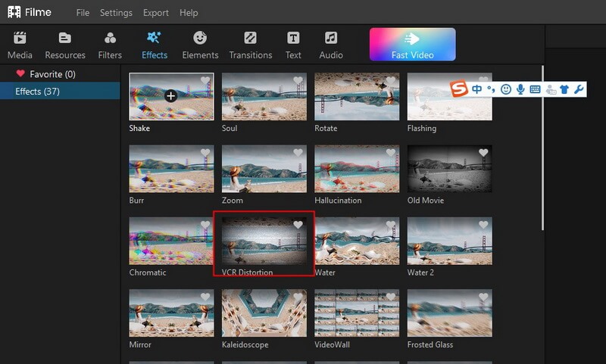Viewport: 606px width, 364px height.
Task: Select the Old Movie effect thumbnail
Action: (x=449, y=169)
